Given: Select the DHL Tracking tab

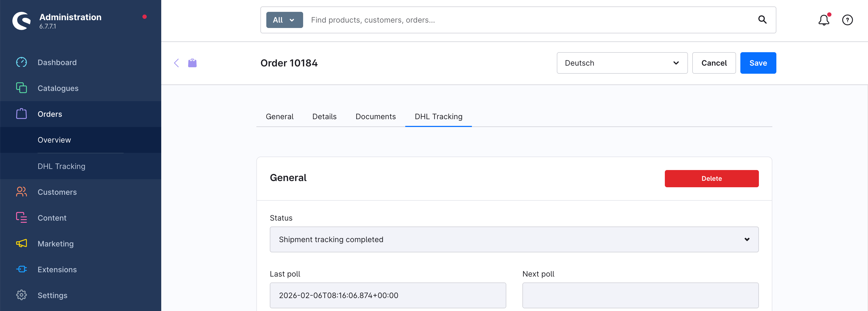Looking at the screenshot, I should [438, 116].
